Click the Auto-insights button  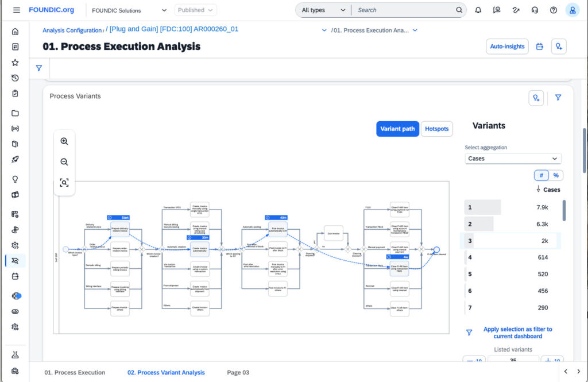point(507,47)
